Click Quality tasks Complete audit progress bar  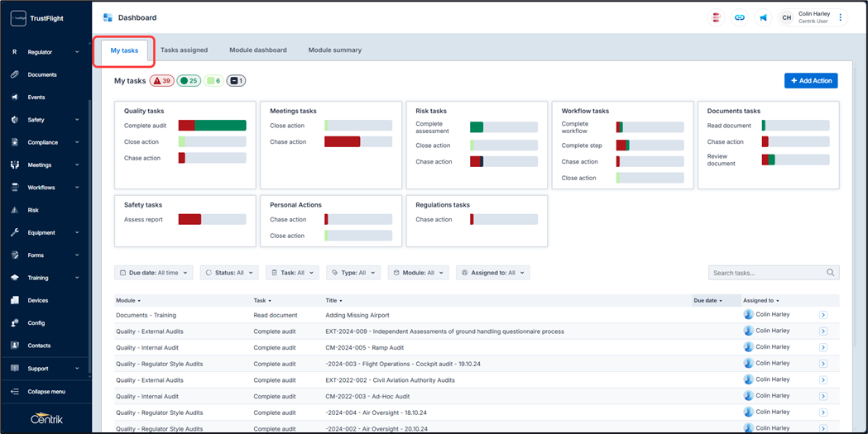click(212, 126)
